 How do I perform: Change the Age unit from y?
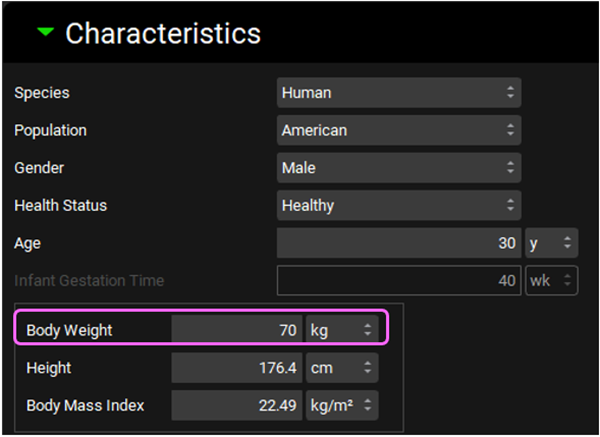[551, 243]
